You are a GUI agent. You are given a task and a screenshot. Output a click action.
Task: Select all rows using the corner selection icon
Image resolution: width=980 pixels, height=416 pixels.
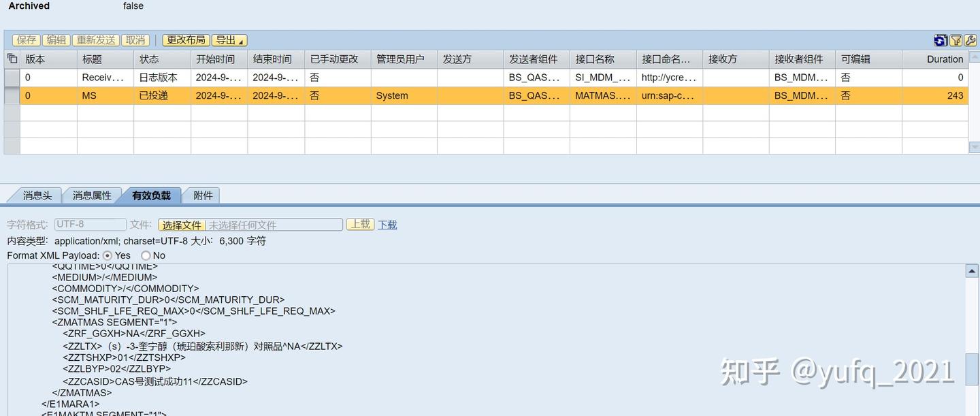(x=11, y=59)
